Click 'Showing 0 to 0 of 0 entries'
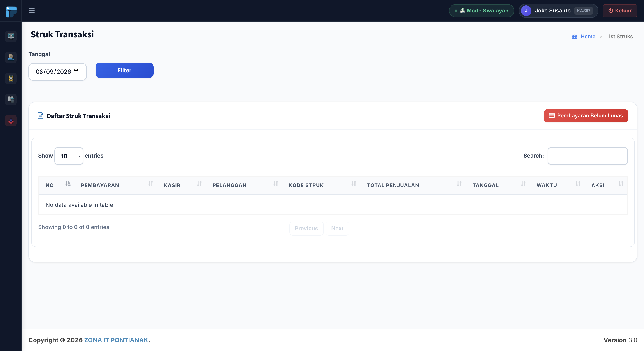This screenshot has height=351, width=644. 74,227
